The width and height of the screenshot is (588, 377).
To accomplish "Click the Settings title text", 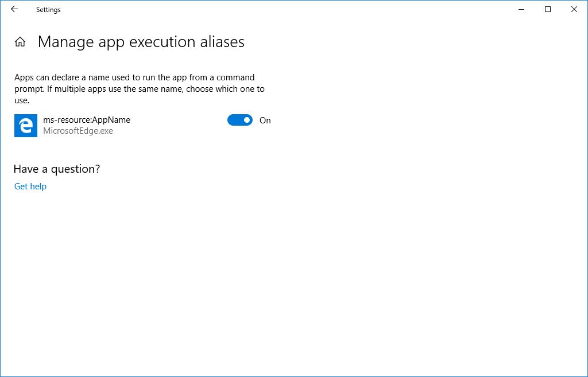I will pos(48,10).
